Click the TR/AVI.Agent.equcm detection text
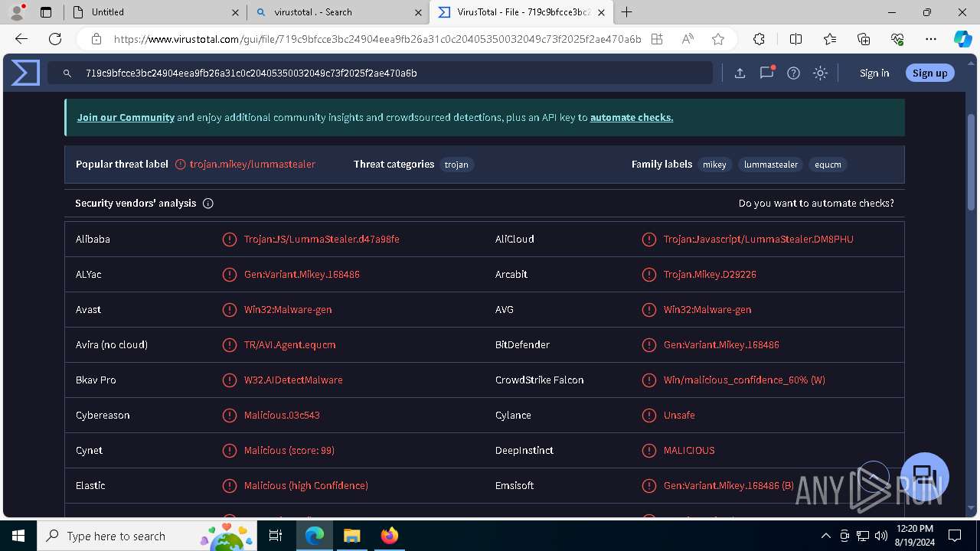The height and width of the screenshot is (551, 980). pos(289,345)
